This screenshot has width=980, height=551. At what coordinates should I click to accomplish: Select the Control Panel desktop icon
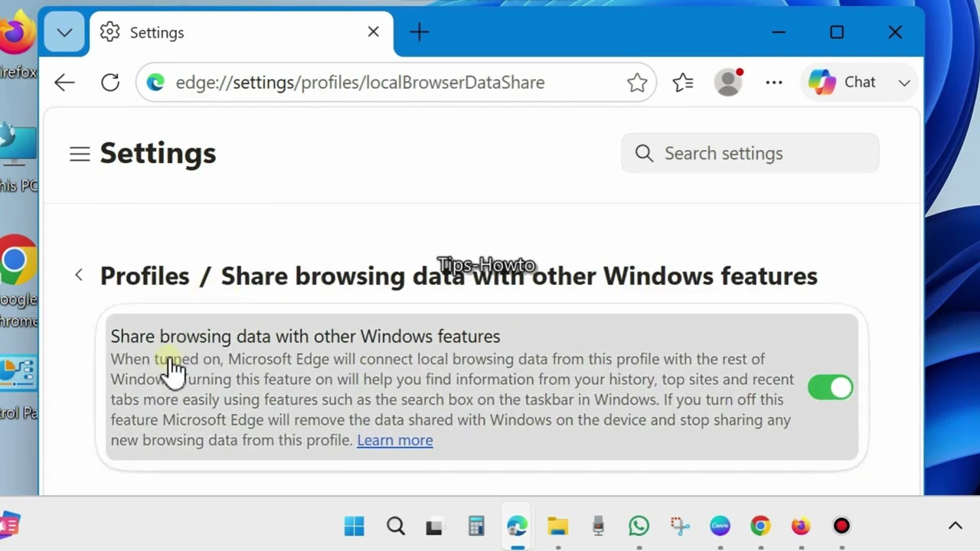pos(17,387)
